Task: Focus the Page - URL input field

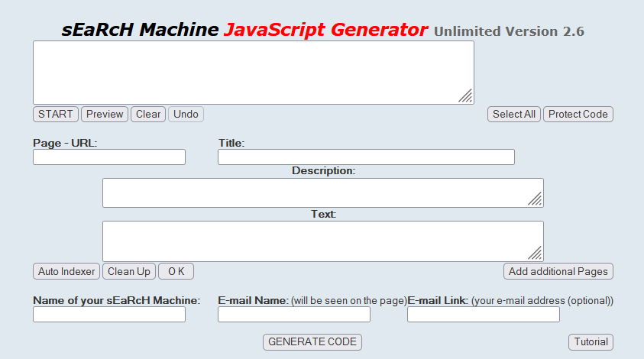Action: point(109,157)
